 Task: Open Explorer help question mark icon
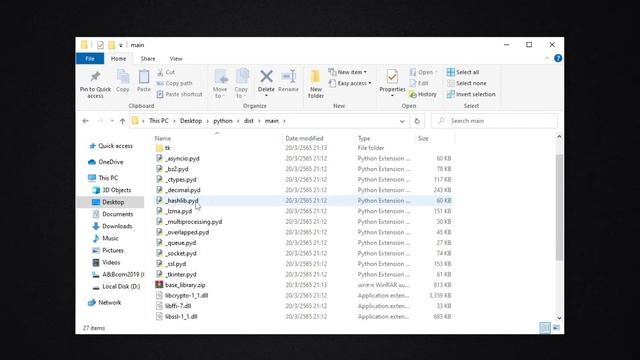tap(558, 58)
